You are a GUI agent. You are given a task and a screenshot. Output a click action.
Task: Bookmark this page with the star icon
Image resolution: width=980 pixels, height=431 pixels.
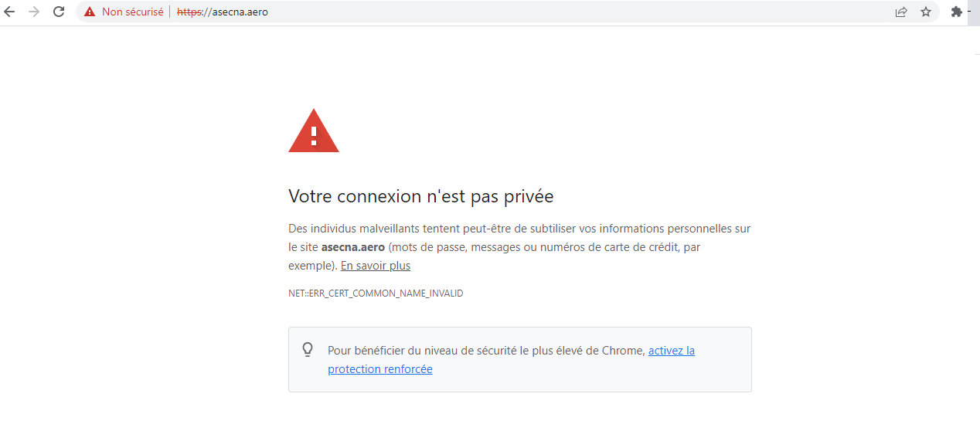(926, 12)
